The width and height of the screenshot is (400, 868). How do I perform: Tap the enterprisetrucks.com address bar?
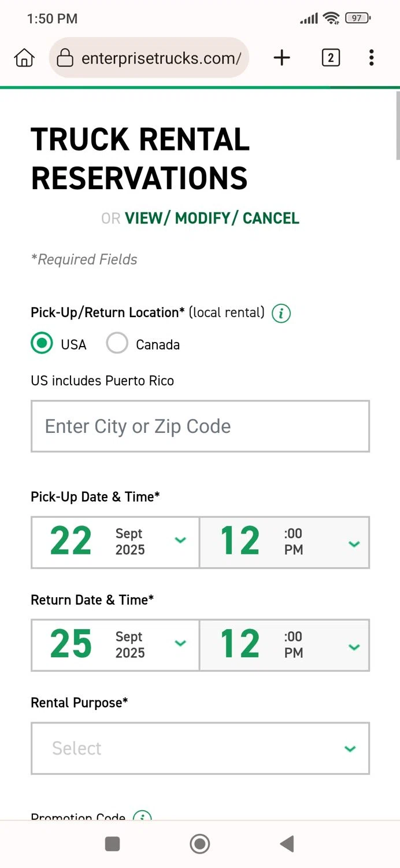click(161, 58)
